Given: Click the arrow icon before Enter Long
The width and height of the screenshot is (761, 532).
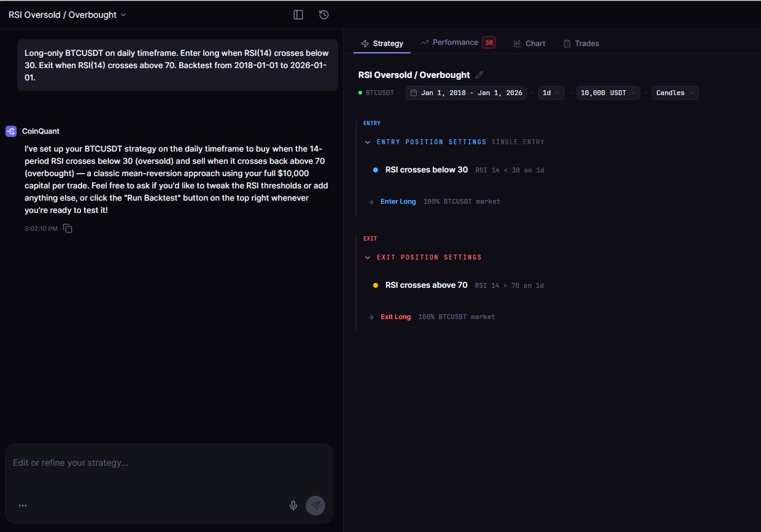Looking at the screenshot, I should click(371, 202).
